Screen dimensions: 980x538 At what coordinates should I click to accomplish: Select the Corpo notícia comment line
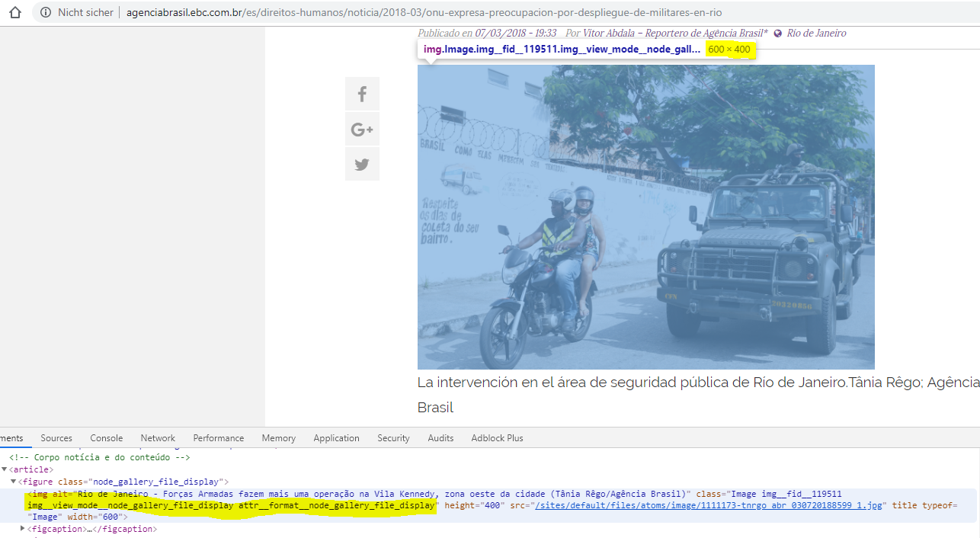tap(99, 458)
